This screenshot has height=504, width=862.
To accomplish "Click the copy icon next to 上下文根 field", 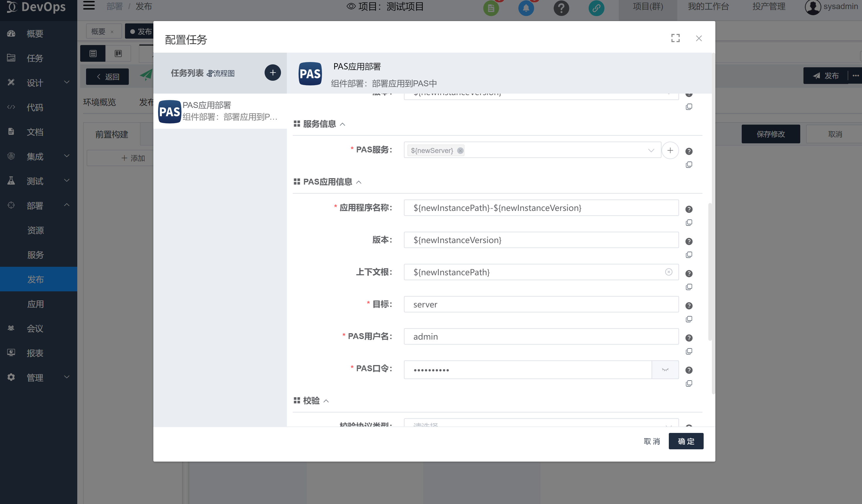I will point(688,287).
